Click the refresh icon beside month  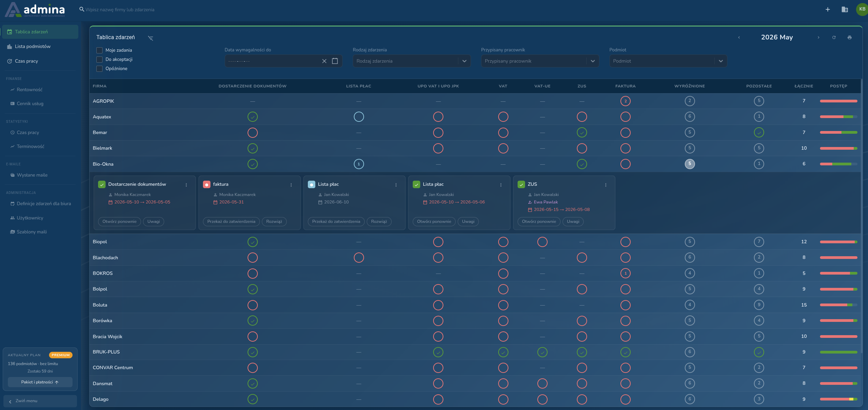834,37
